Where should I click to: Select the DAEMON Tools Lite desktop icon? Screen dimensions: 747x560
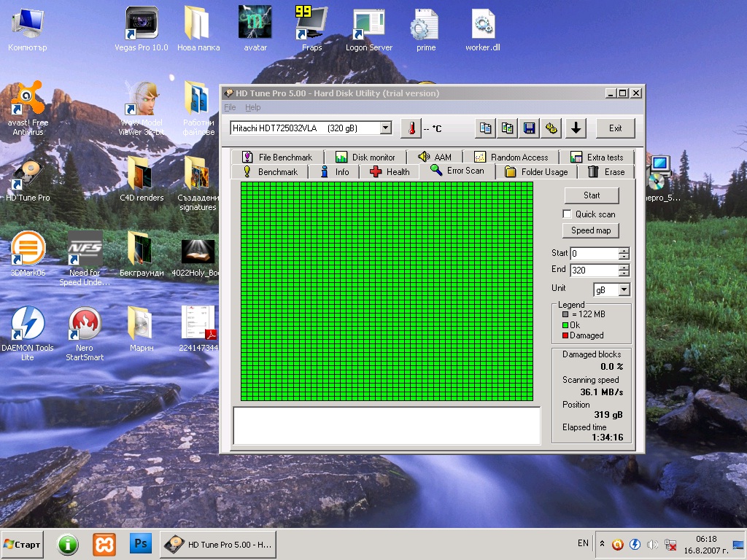coord(28,333)
